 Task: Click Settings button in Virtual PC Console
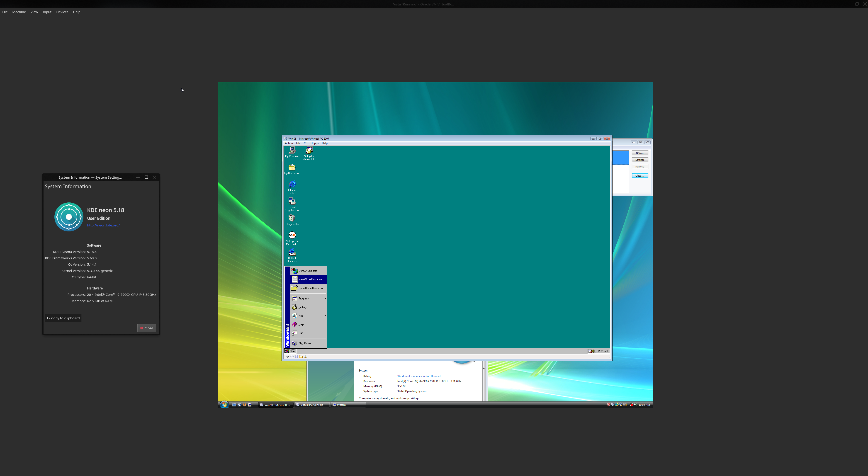coord(639,160)
